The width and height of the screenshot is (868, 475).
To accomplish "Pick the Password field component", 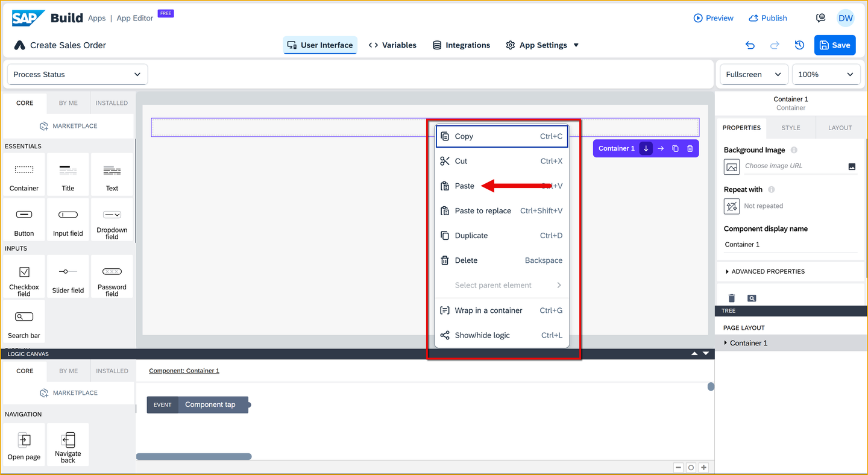I will pyautogui.click(x=112, y=276).
